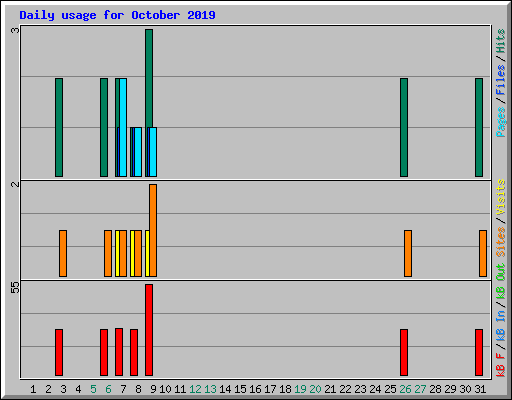Image resolution: width=512 pixels, height=400 pixels.
Task: Click the "55" scale value on the kB axis
Action: click(15, 287)
